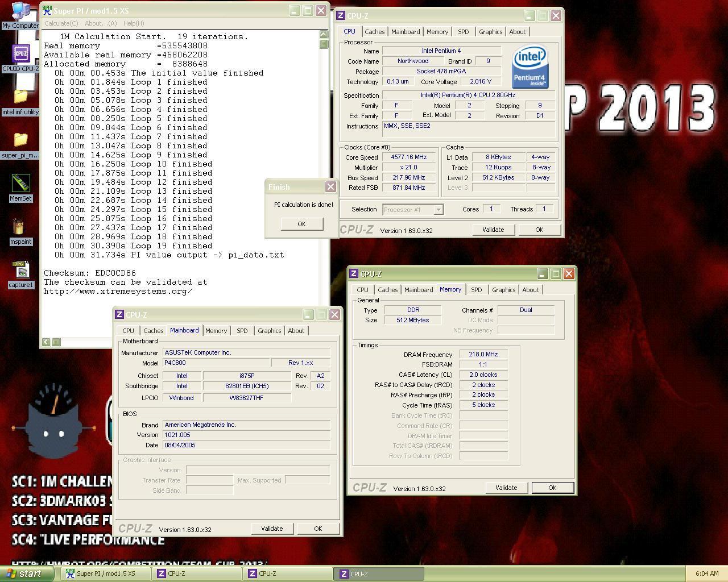Open SPD tab in Mainboard window
728x582 pixels.
242,331
